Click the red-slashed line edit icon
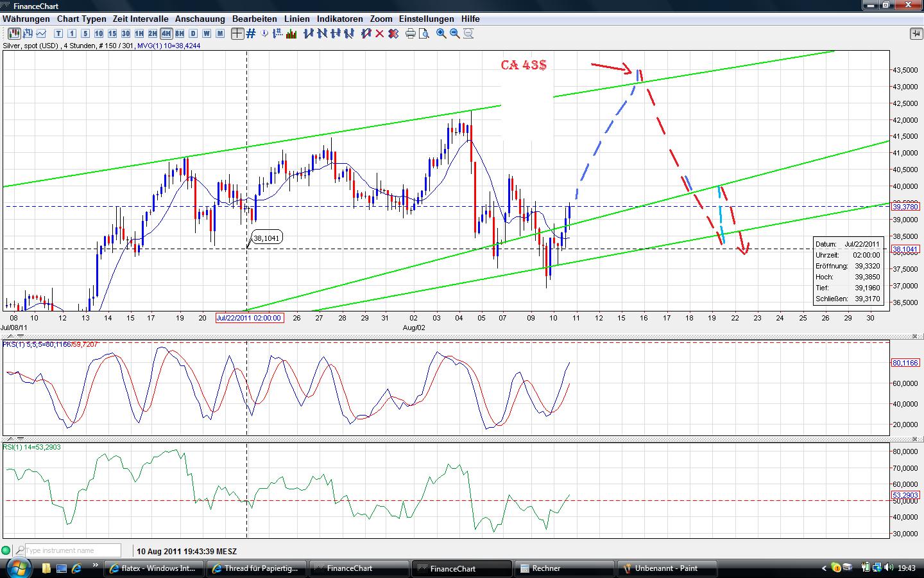The width and height of the screenshot is (924, 578). pyautogui.click(x=366, y=33)
